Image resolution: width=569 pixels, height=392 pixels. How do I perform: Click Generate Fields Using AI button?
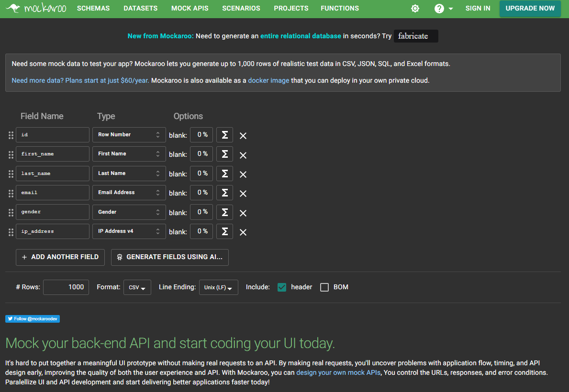click(x=170, y=257)
